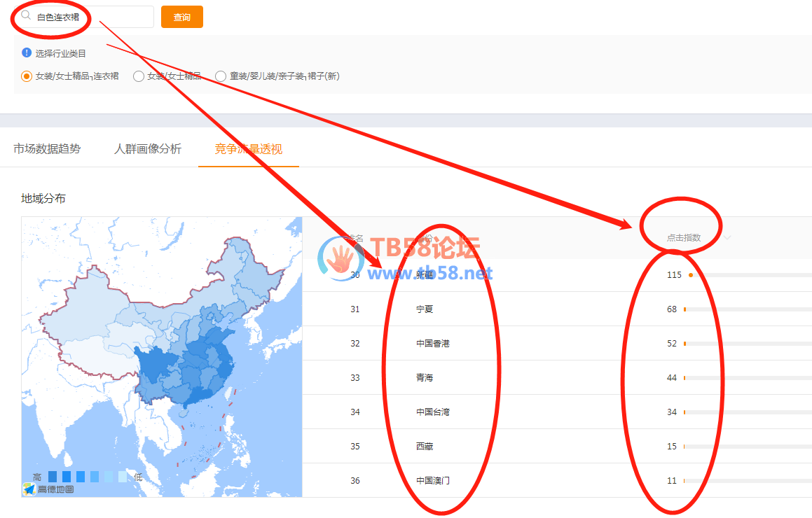
Task: Click the blue info icon beside 选择行业类目
Action: click(27, 52)
